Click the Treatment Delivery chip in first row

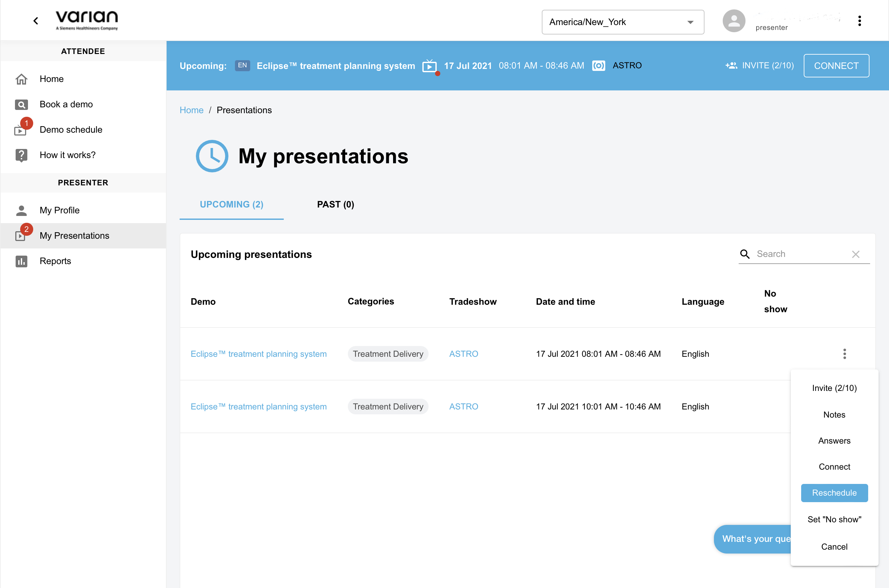388,354
